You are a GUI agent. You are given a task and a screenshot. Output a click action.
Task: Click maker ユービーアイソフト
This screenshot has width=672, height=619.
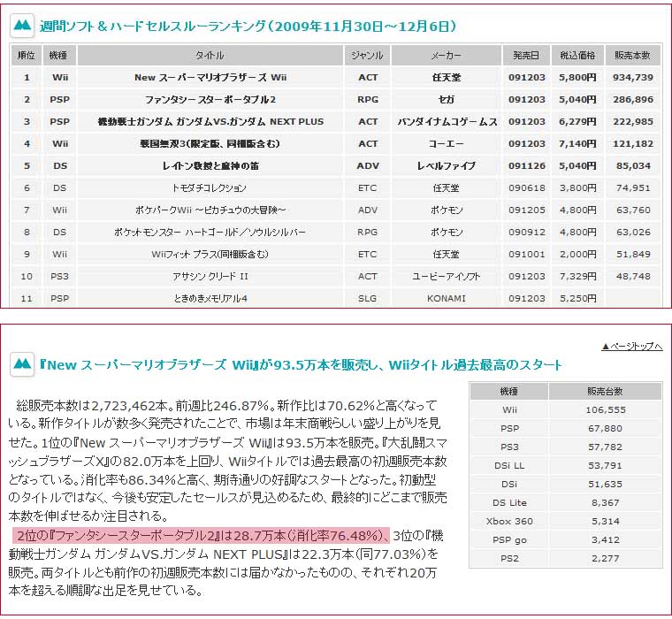click(447, 277)
